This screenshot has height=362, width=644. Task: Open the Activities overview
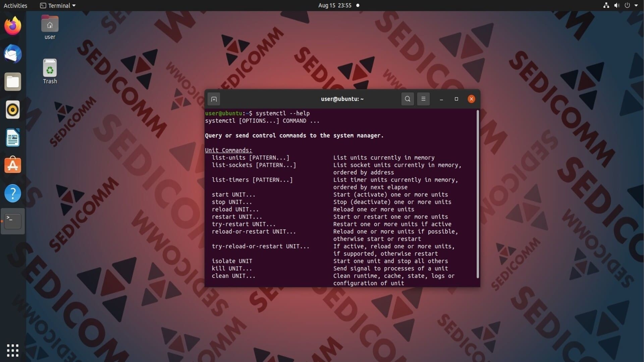click(15, 5)
